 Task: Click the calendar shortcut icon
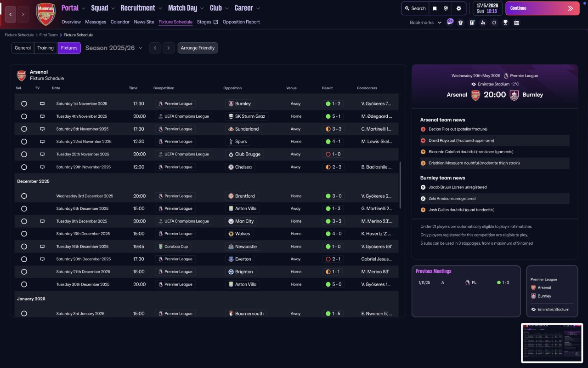pyautogui.click(x=516, y=23)
